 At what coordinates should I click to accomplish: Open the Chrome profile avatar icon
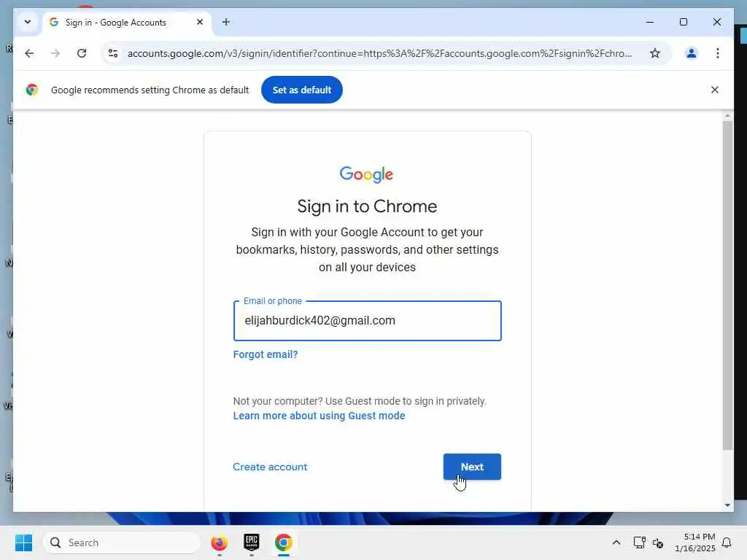click(692, 53)
